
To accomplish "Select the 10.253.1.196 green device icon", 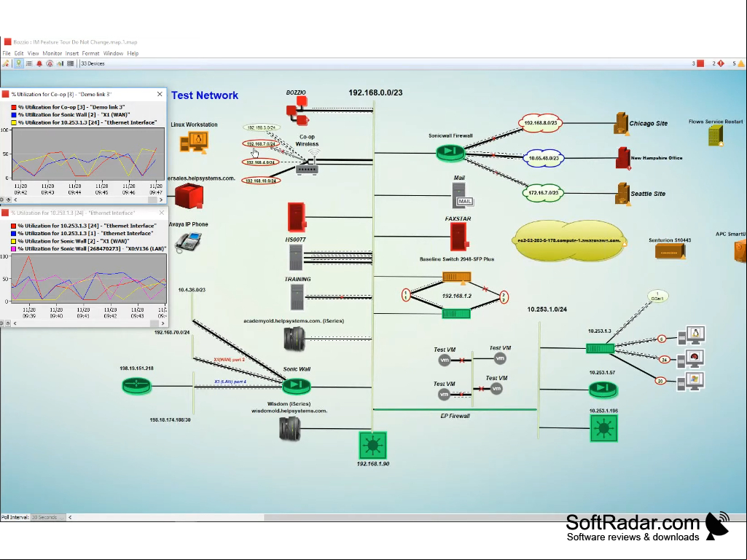I will coord(603,428).
